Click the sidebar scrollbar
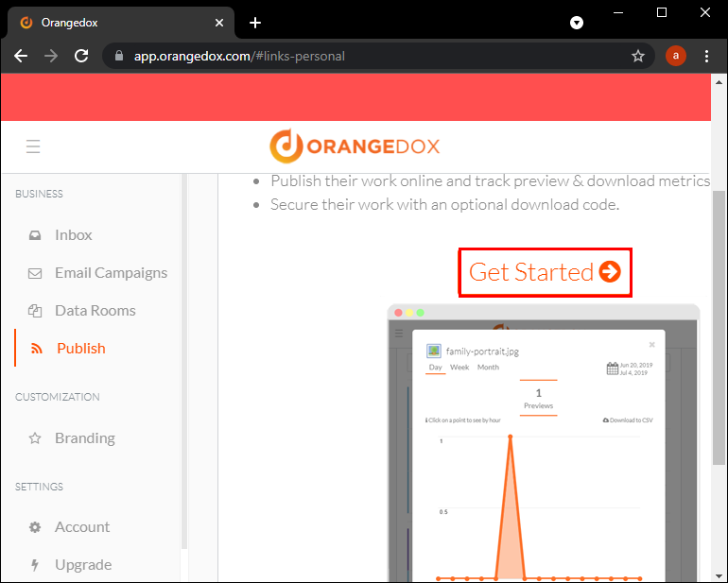The width and height of the screenshot is (728, 583). click(183, 362)
